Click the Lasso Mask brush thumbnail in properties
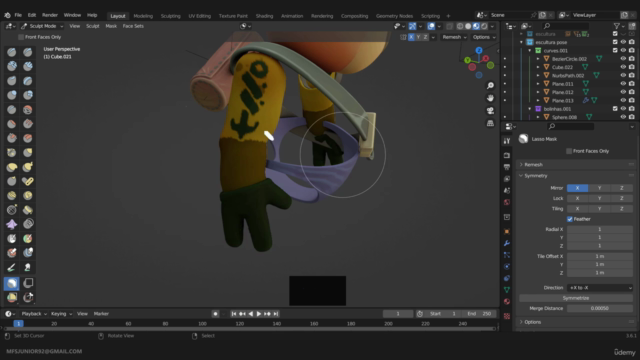 (523, 139)
